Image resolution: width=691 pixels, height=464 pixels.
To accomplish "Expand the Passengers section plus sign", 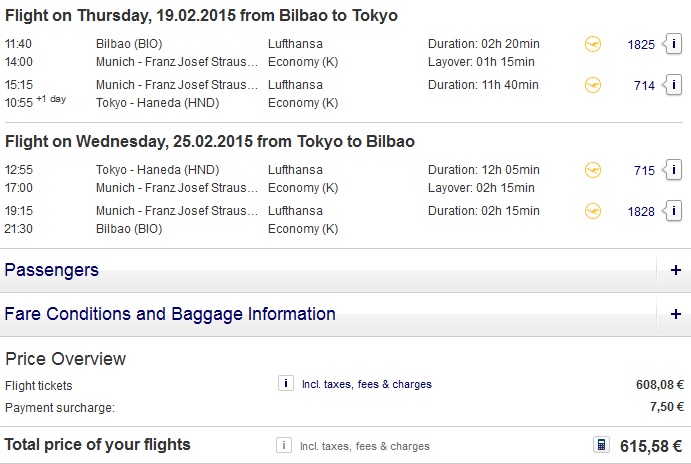I will pyautogui.click(x=676, y=270).
